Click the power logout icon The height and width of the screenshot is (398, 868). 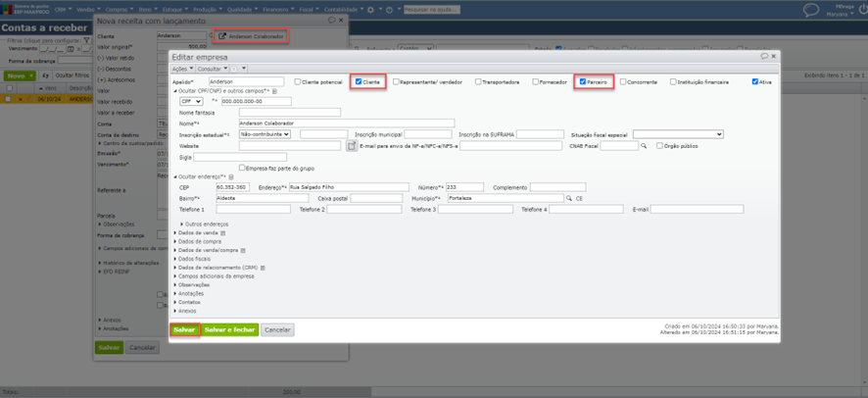(x=862, y=10)
